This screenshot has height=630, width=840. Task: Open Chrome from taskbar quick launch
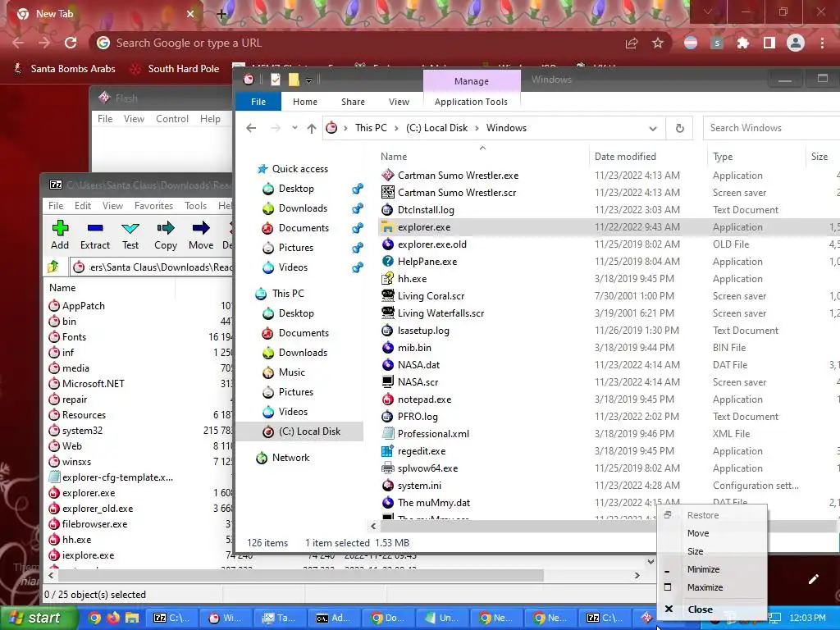tap(94, 618)
